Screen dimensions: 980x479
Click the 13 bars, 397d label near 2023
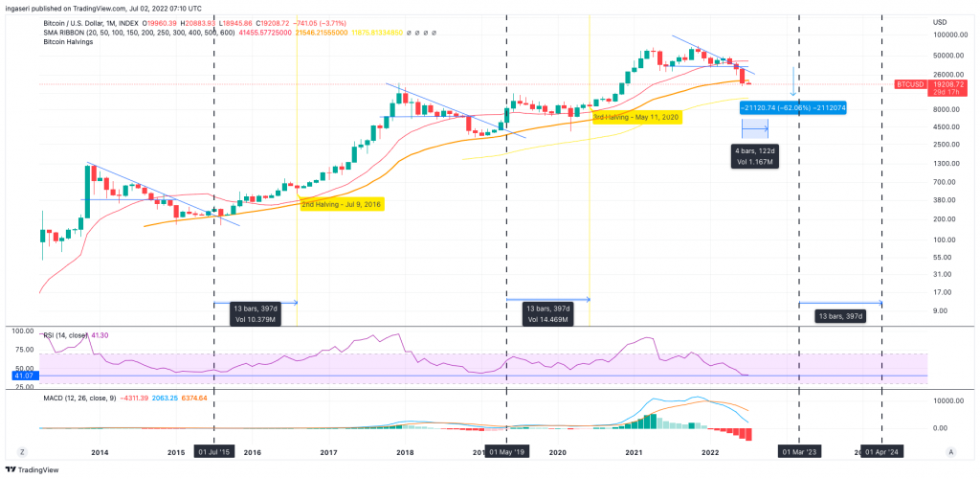[x=842, y=317]
